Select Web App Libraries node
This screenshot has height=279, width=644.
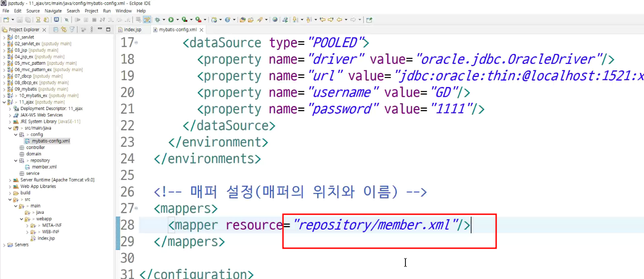click(38, 187)
